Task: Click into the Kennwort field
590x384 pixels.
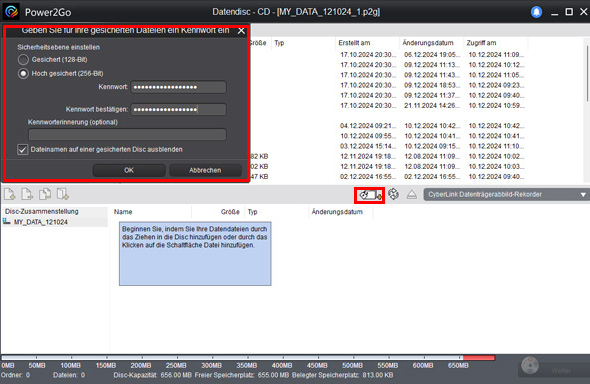Action: (178, 87)
